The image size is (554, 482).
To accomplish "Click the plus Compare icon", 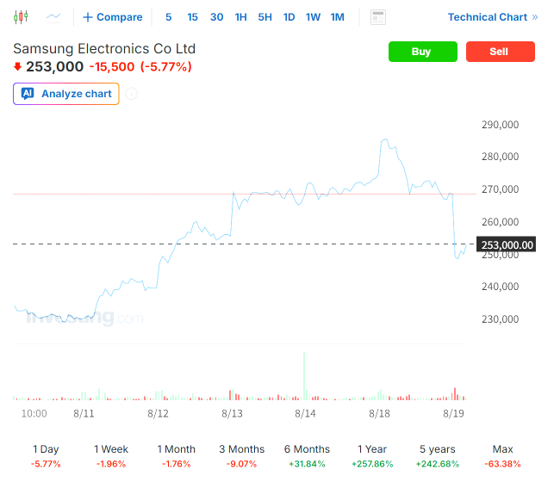I will [88, 17].
